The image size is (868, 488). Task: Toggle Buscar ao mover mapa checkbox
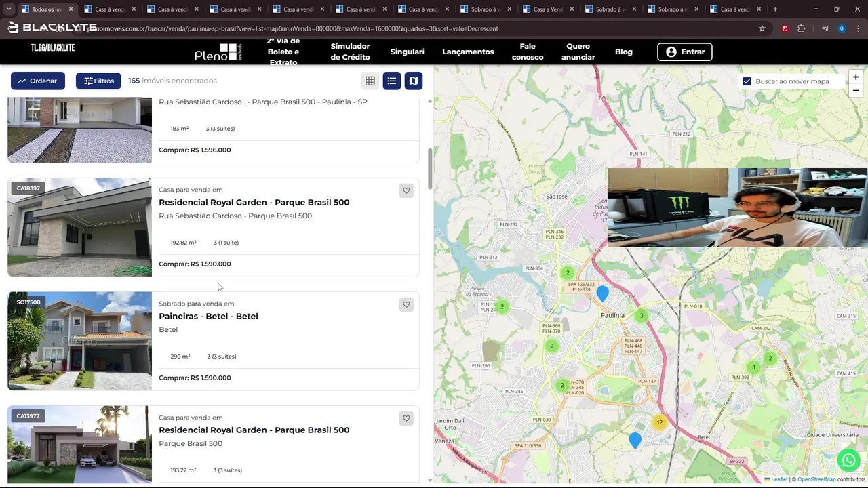(x=747, y=81)
